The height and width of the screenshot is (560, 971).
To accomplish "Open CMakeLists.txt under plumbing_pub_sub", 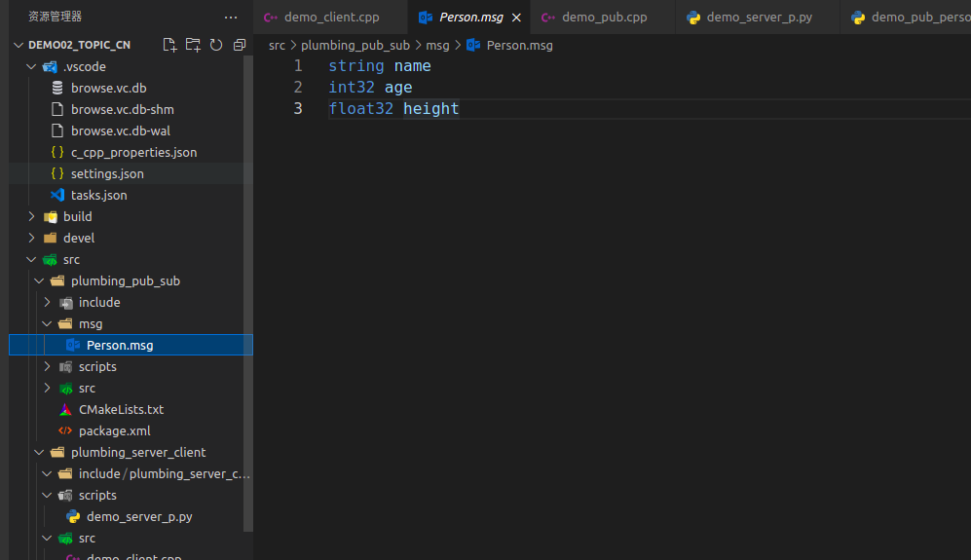I will (121, 409).
